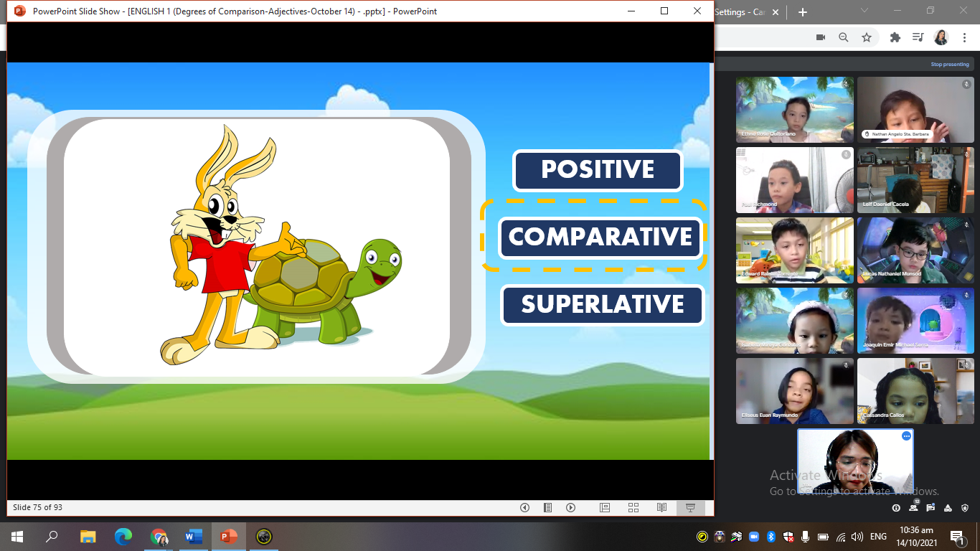
Task: Switch to Word from taskbar
Action: (194, 537)
